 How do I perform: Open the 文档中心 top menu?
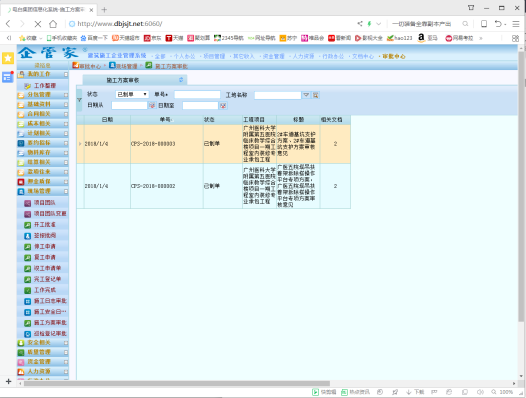363,56
